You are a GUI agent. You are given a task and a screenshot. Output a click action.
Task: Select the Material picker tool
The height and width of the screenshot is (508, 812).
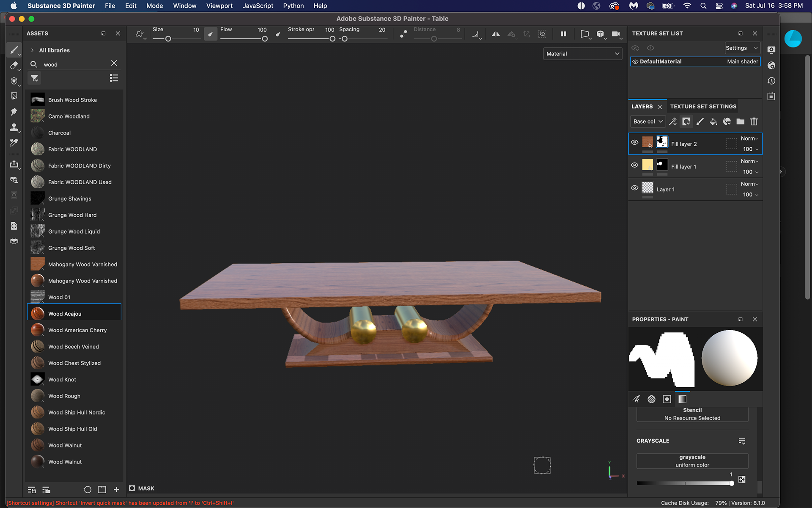pos(14,143)
